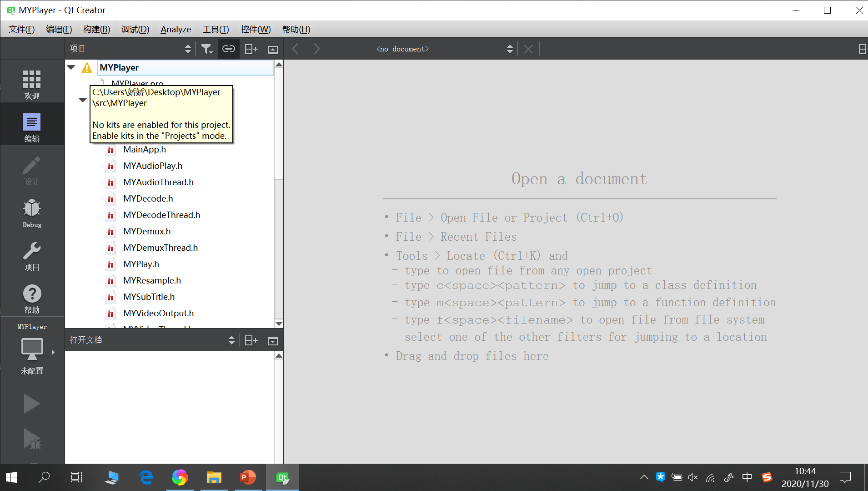Image resolution: width=868 pixels, height=491 pixels.
Task: Go back in navigation history
Action: [x=296, y=49]
